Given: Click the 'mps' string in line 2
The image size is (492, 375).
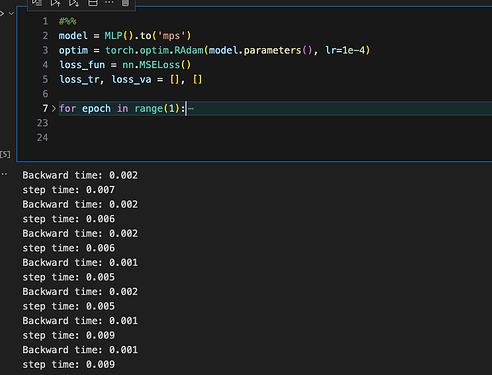Looking at the screenshot, I should (171, 36).
